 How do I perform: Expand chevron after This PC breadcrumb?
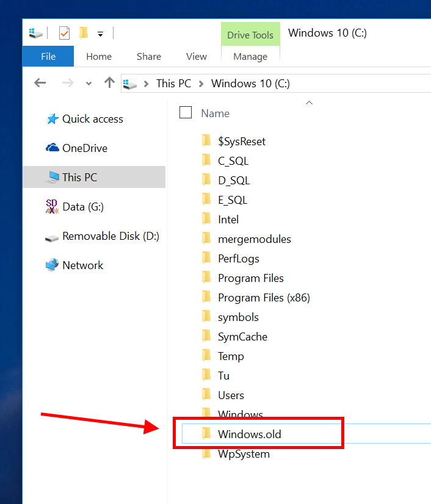point(201,84)
